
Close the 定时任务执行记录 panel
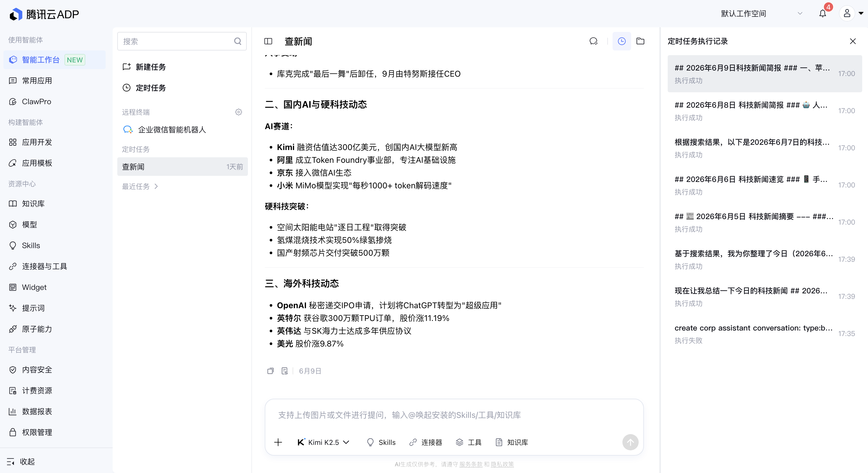pyautogui.click(x=853, y=41)
